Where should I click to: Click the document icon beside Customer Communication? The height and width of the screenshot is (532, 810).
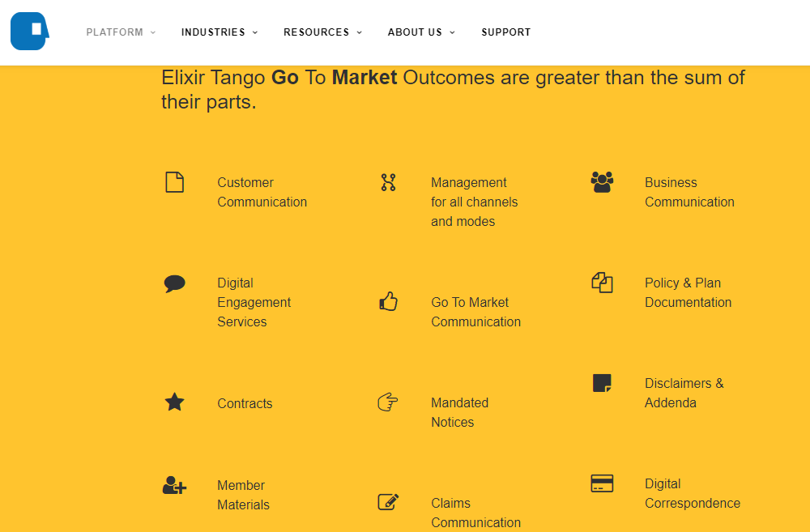coord(174,182)
